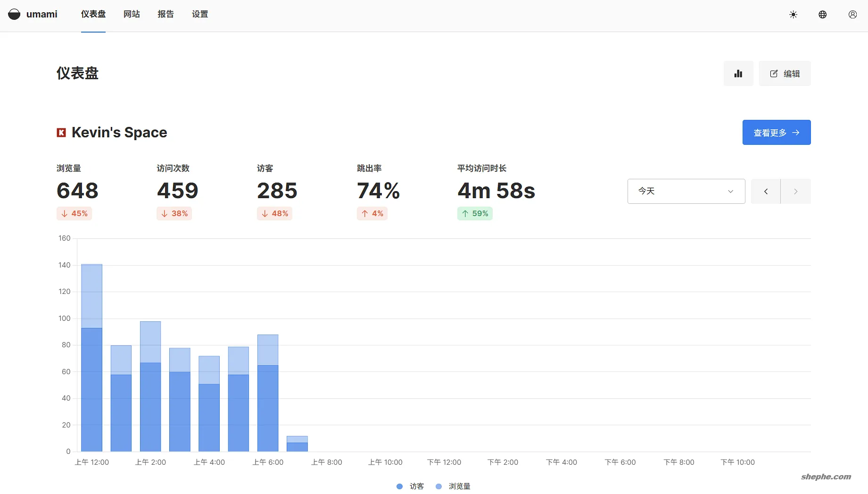The width and height of the screenshot is (868, 494).
Task: Open the 网站 tab
Action: pos(132,14)
